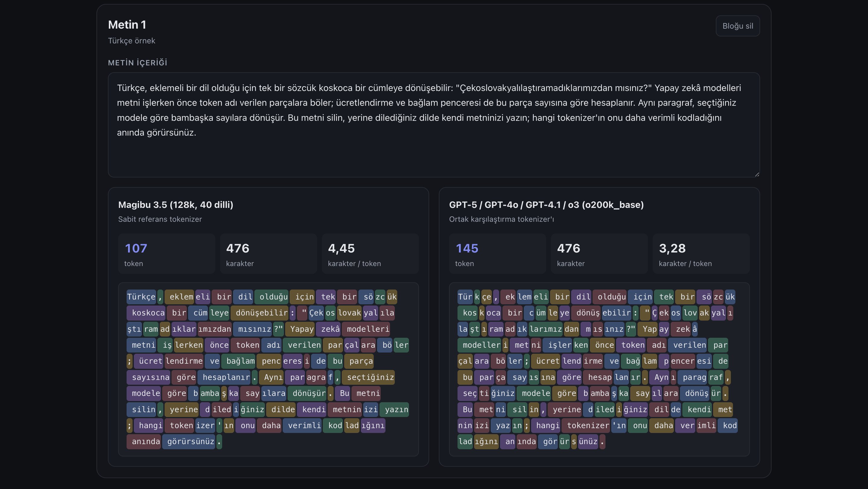Click the "önce" token chip in Magibu panel
The width and height of the screenshot is (868, 489).
(x=217, y=345)
